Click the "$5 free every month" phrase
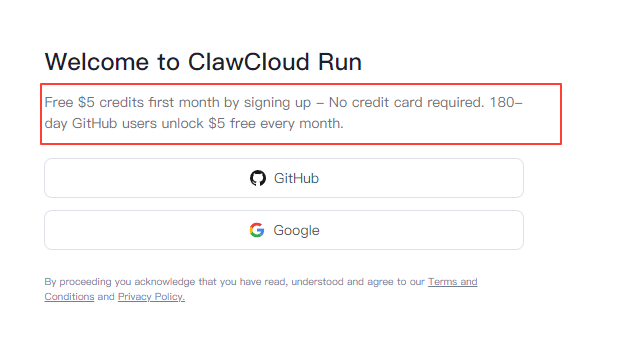644x361 pixels. coord(275,123)
